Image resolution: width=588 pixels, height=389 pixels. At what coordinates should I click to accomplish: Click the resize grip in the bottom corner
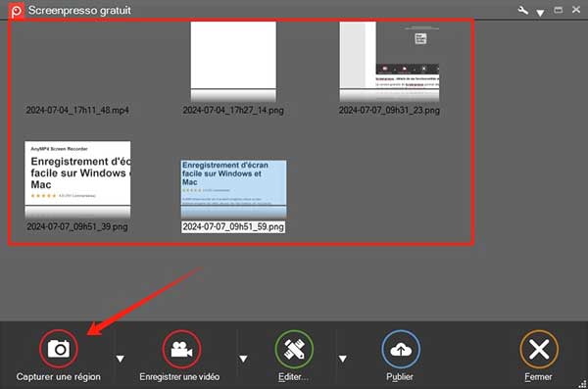(x=582, y=383)
